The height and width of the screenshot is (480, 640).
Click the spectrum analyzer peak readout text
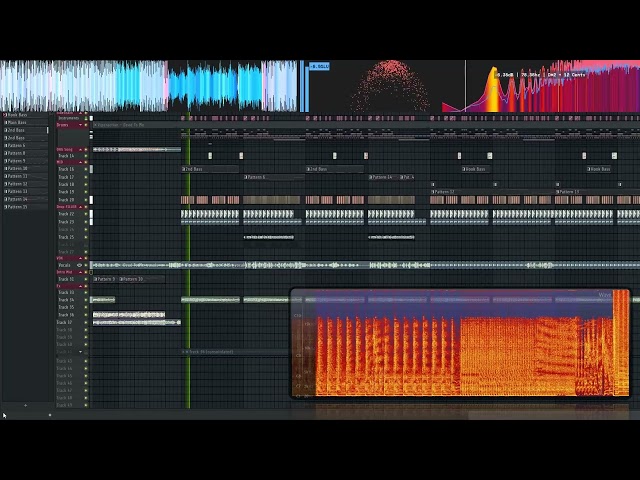(x=540, y=75)
